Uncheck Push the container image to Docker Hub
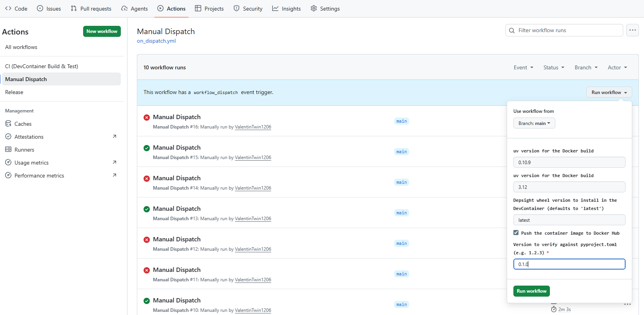 point(516,233)
